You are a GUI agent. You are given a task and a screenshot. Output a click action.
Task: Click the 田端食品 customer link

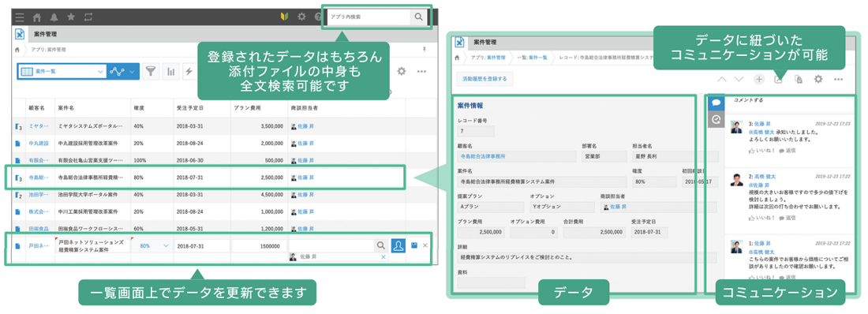coord(38,228)
